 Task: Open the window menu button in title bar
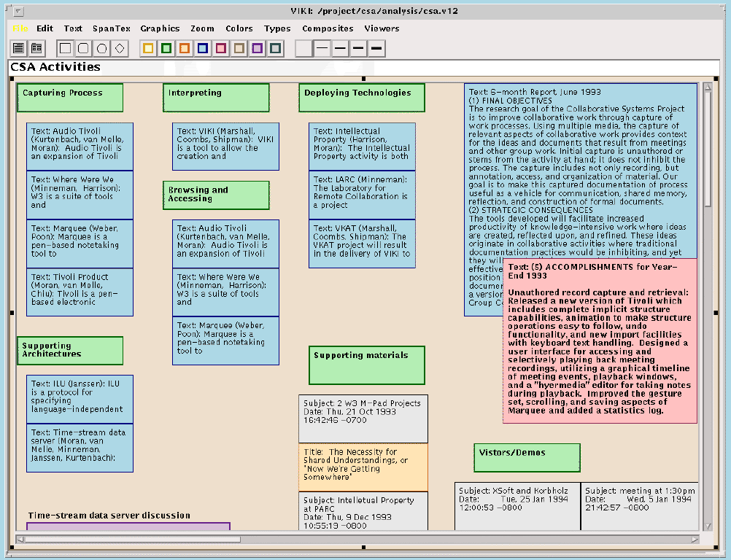(19, 12)
